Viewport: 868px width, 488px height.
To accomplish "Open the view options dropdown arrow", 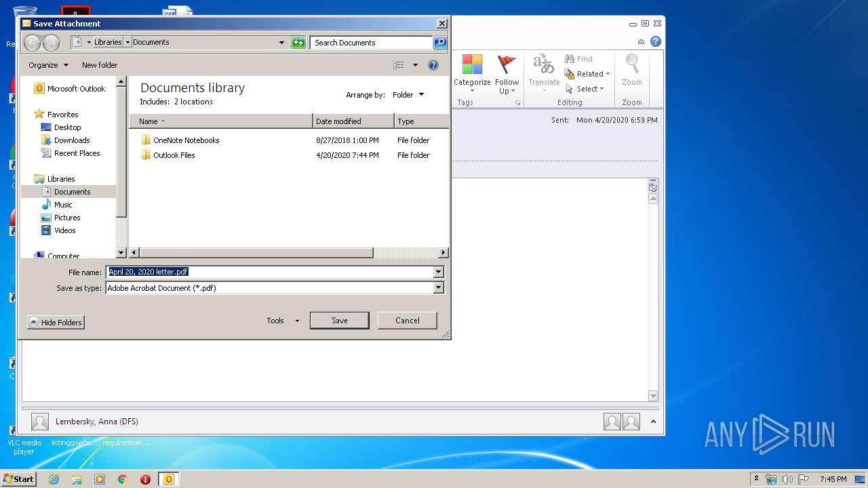I will point(415,65).
